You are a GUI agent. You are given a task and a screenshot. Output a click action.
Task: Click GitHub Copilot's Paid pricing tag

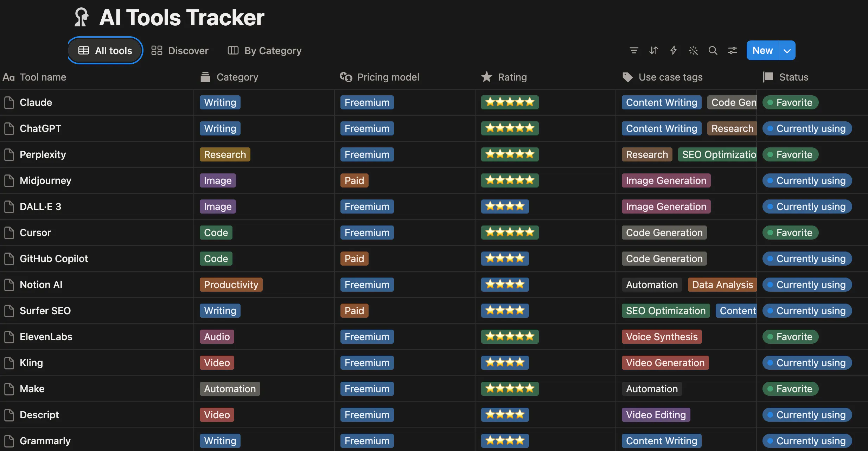[x=354, y=259]
